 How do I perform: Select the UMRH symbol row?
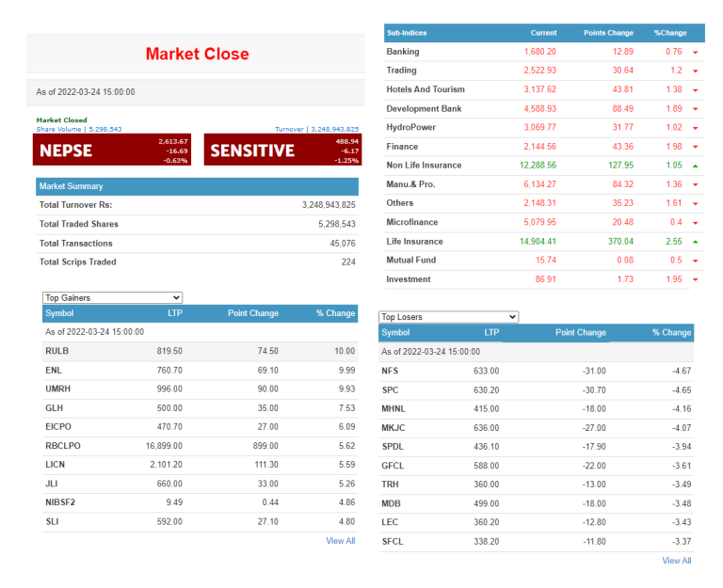201,389
